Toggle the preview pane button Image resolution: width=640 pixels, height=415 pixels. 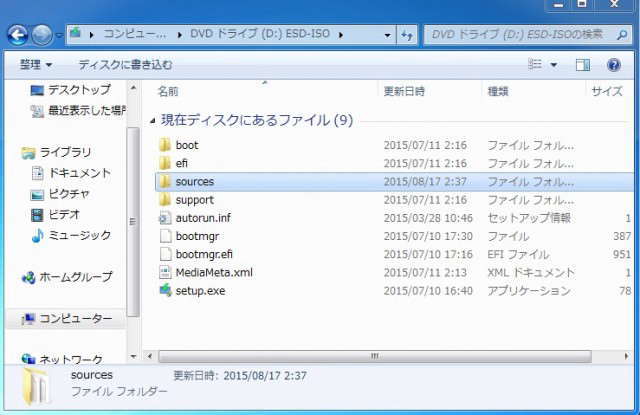coord(582,64)
